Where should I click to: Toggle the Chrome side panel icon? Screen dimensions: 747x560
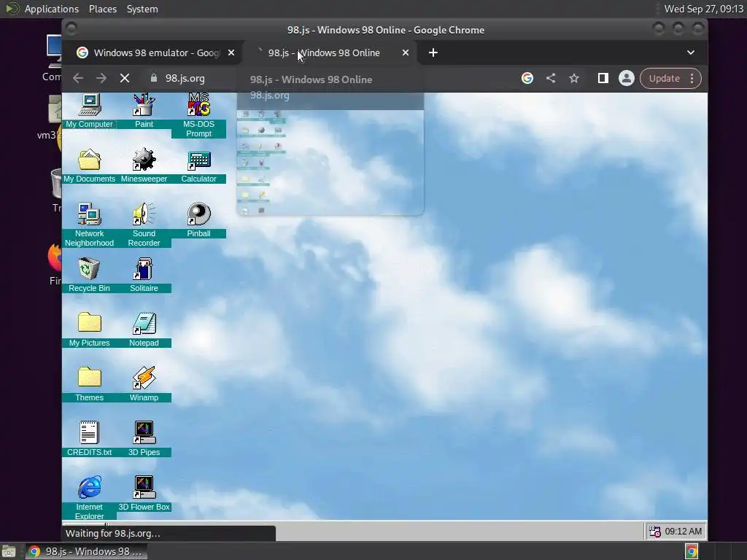click(603, 78)
